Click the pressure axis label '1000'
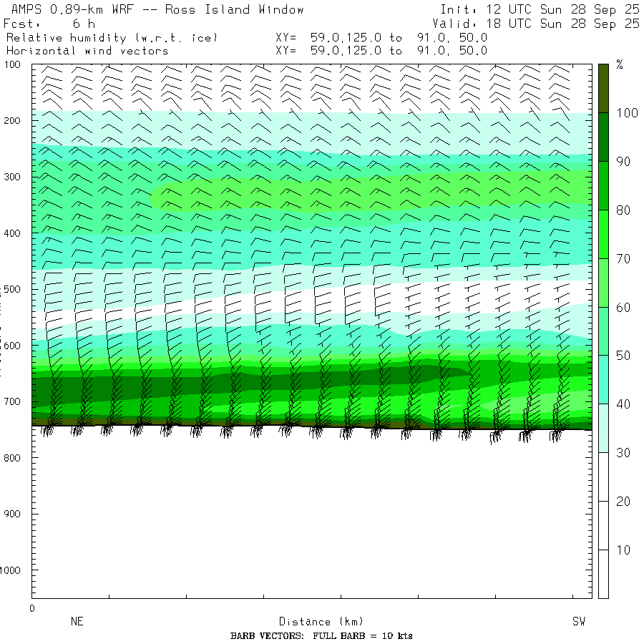Viewport: 644px width, 644px height. pyautogui.click(x=10, y=570)
